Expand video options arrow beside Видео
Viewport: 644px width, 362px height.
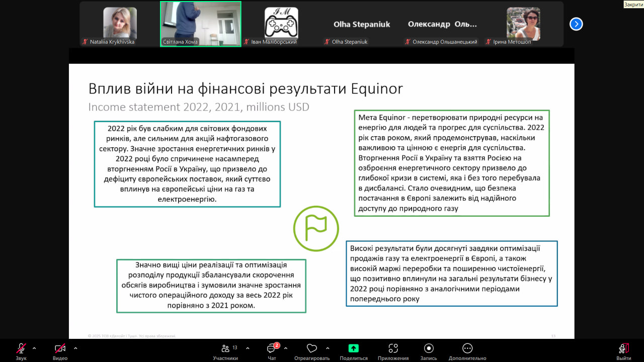pos(75,348)
